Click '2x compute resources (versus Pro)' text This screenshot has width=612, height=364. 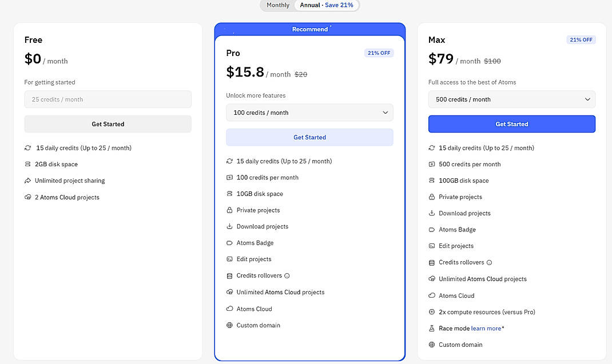487,312
